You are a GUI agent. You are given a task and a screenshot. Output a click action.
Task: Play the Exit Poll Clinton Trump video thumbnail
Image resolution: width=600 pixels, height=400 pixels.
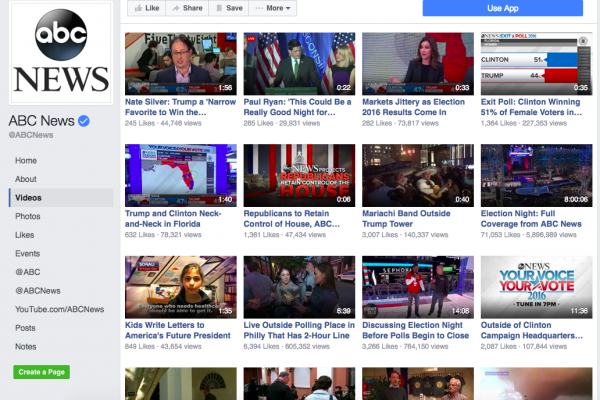tap(536, 64)
